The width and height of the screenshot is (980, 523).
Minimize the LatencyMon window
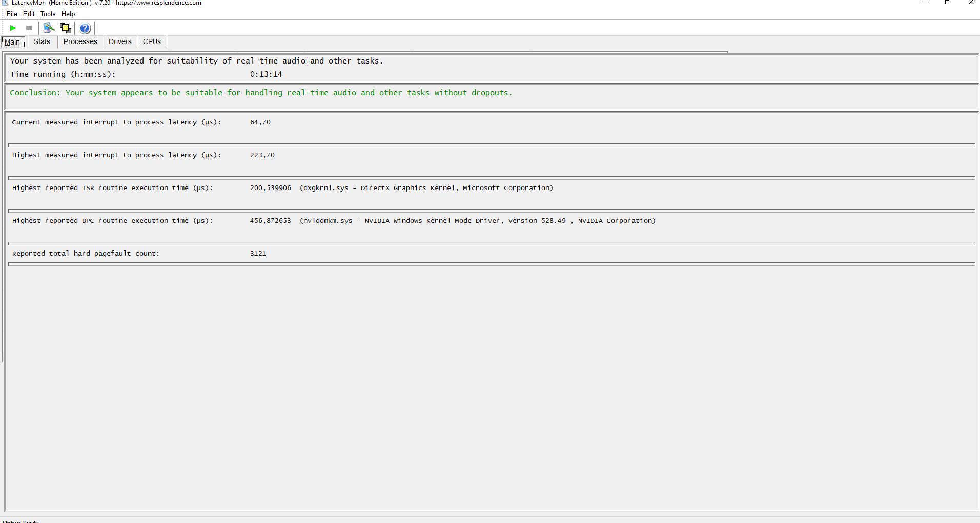(925, 3)
